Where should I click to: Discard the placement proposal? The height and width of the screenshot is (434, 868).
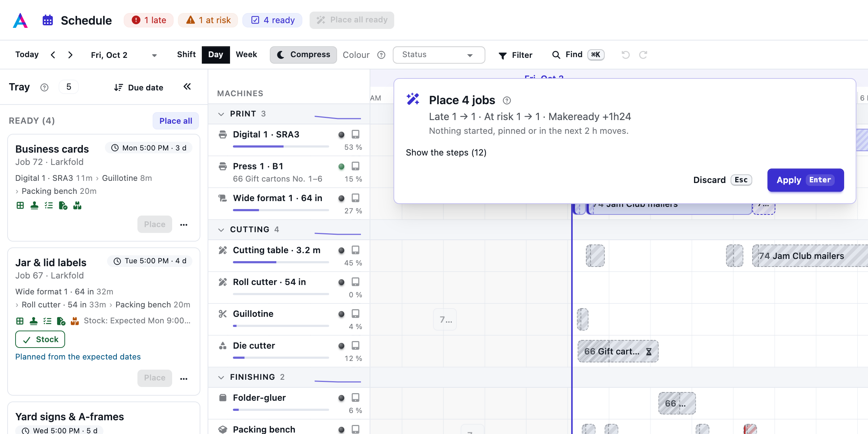coord(722,180)
